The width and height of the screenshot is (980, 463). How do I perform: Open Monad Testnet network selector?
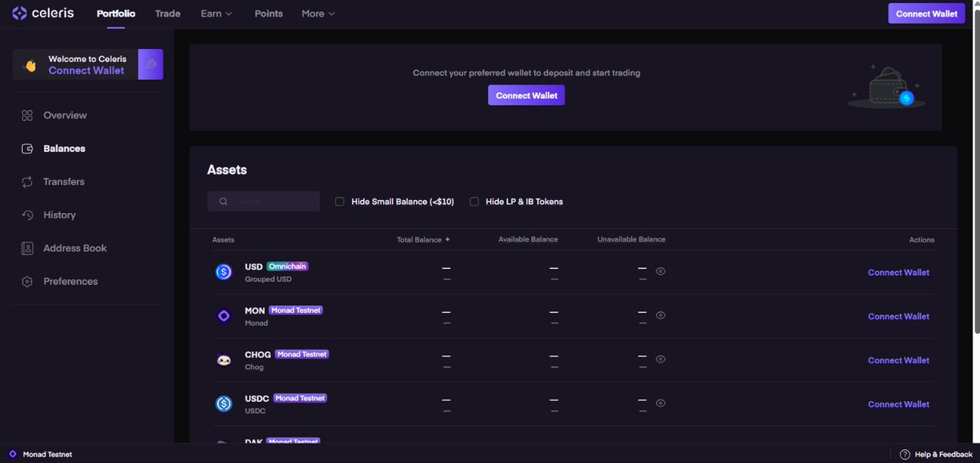click(x=41, y=454)
